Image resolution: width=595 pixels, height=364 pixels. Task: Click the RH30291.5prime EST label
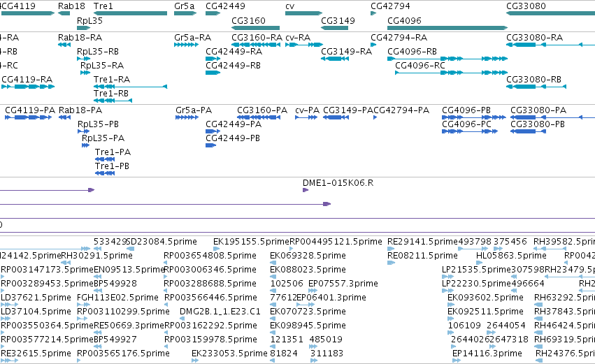click(x=96, y=256)
